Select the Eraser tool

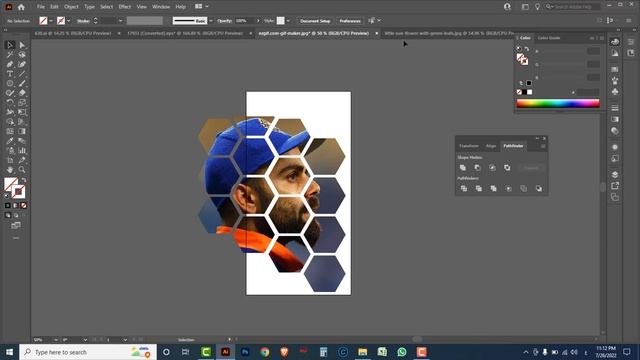[22, 93]
